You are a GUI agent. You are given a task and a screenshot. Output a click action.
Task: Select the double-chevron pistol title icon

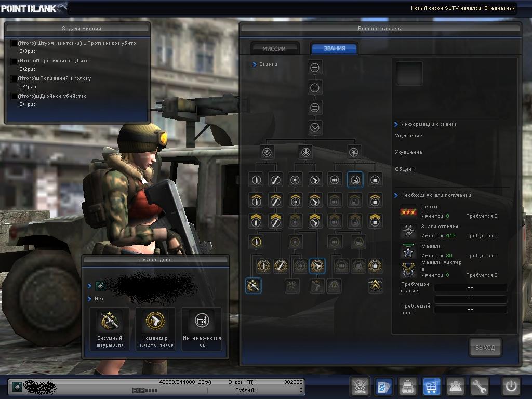315,220
